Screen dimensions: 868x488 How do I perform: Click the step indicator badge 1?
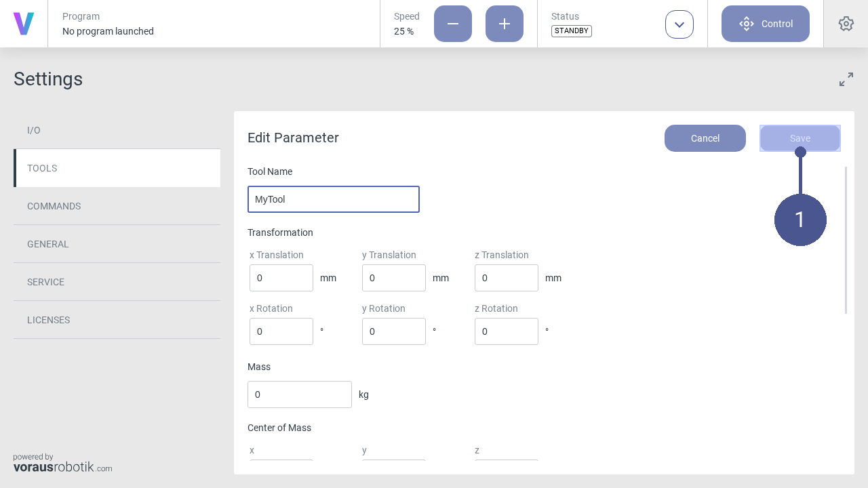[800, 220]
